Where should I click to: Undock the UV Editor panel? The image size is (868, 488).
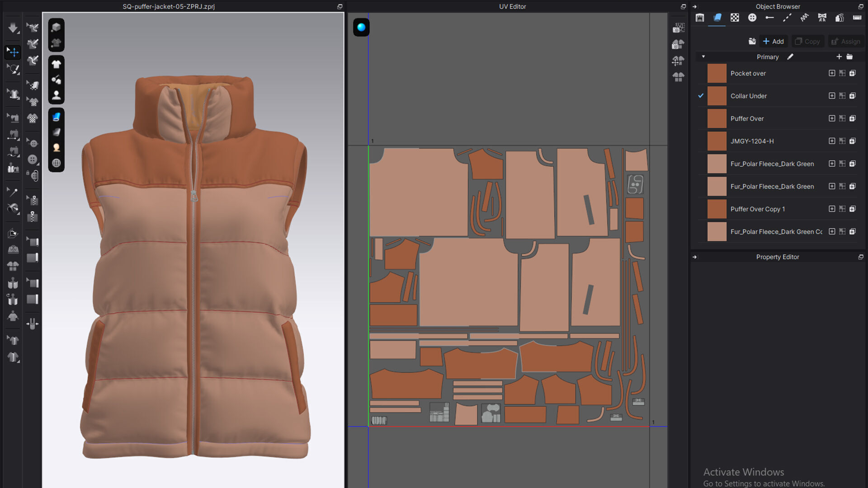tap(683, 6)
